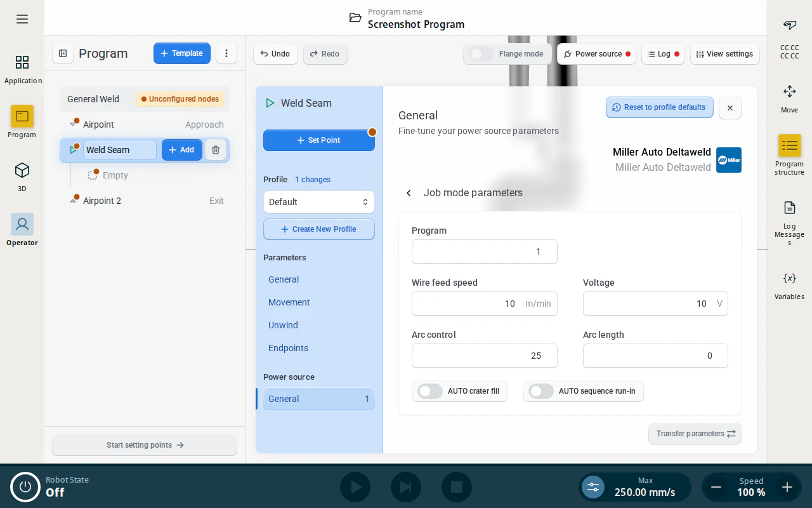Enable AUTO crater fill
This screenshot has width=812, height=508.
pyautogui.click(x=430, y=391)
